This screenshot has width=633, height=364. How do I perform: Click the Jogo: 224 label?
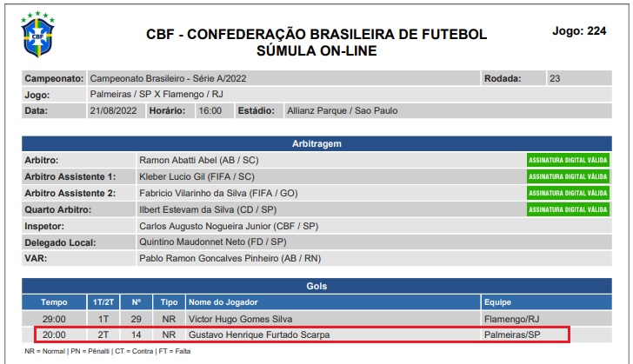pyautogui.click(x=579, y=31)
